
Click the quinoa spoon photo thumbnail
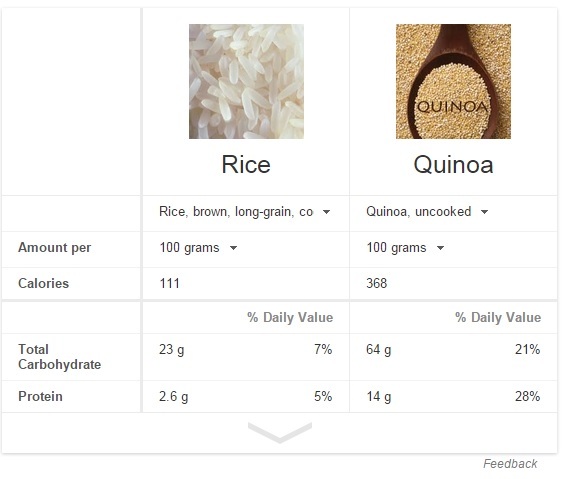pos(453,81)
